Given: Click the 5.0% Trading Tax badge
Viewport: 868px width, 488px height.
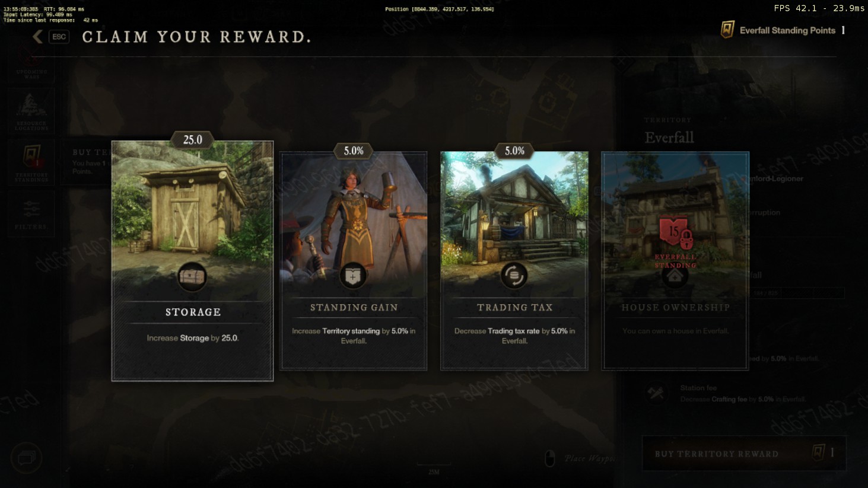Looking at the screenshot, I should pos(514,151).
